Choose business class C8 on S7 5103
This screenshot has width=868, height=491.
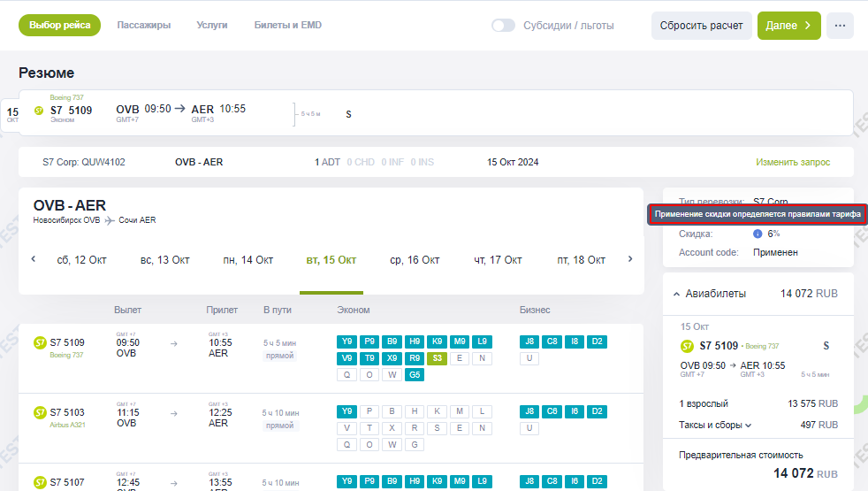click(x=552, y=411)
